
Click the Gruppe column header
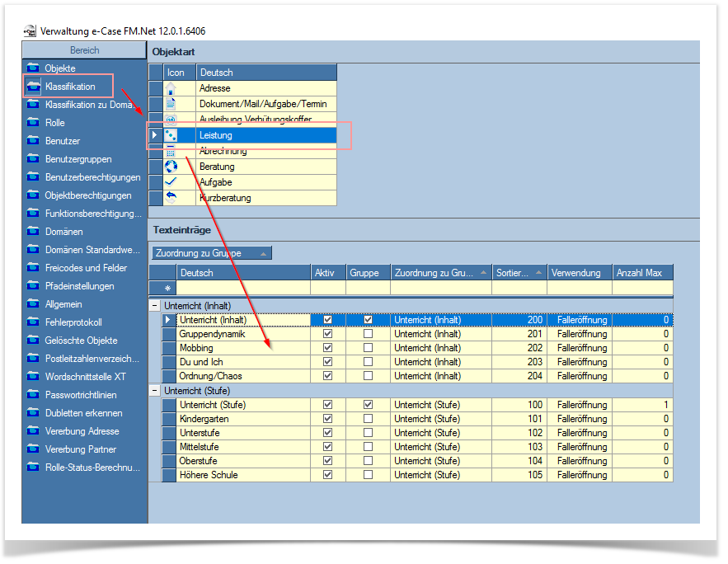(x=369, y=273)
